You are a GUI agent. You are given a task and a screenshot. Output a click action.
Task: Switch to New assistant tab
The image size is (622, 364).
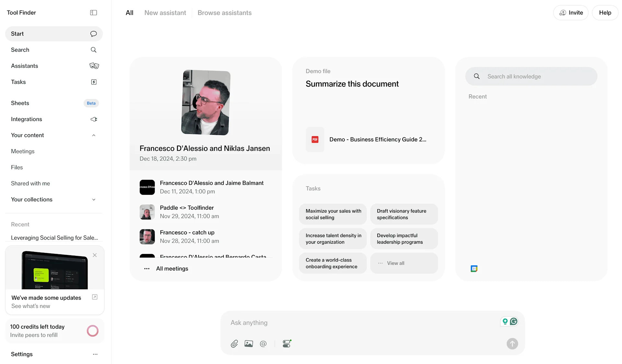coord(165,13)
